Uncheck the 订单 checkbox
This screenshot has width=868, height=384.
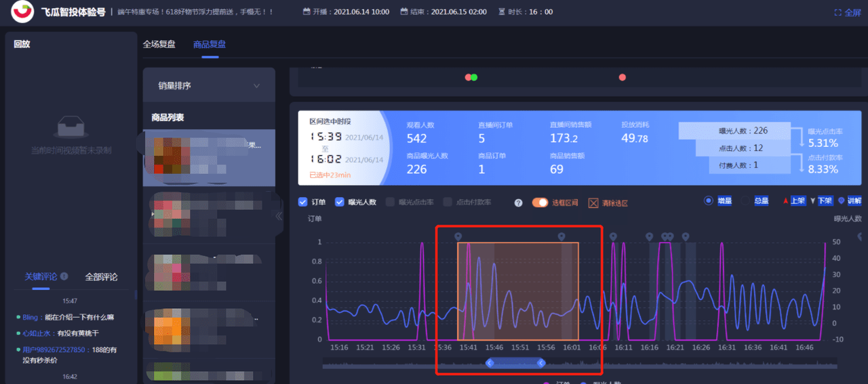pyautogui.click(x=303, y=202)
